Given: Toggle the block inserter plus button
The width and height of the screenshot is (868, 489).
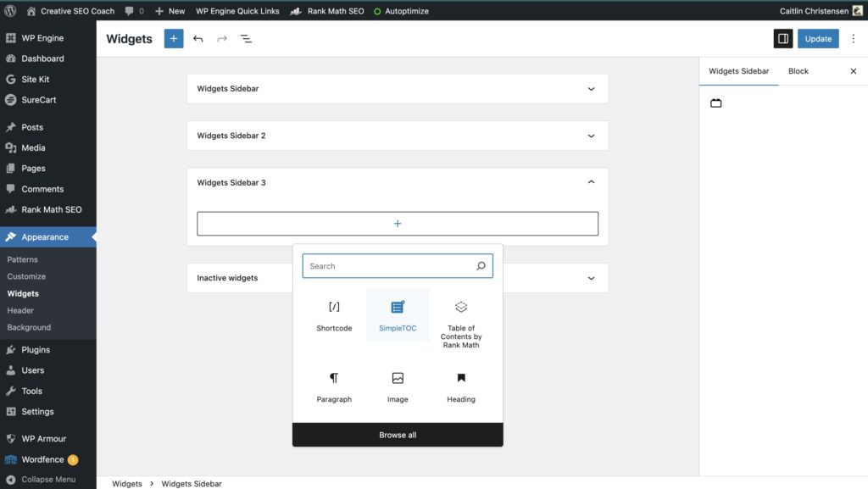Looking at the screenshot, I should [174, 39].
